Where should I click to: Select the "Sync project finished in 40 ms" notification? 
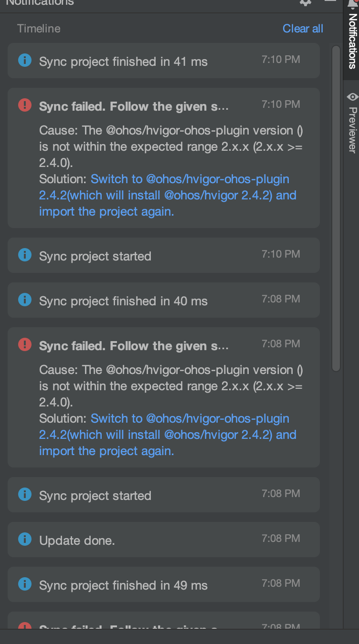tap(164, 300)
